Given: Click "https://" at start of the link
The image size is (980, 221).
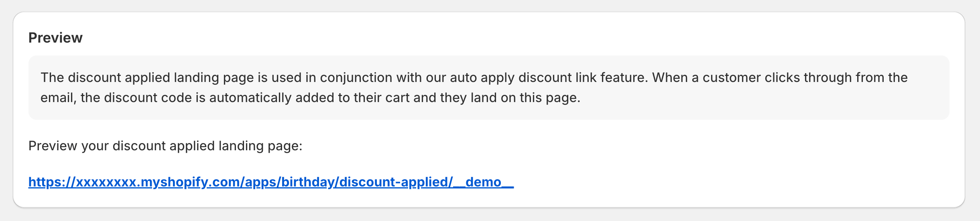Looking at the screenshot, I should tap(52, 182).
